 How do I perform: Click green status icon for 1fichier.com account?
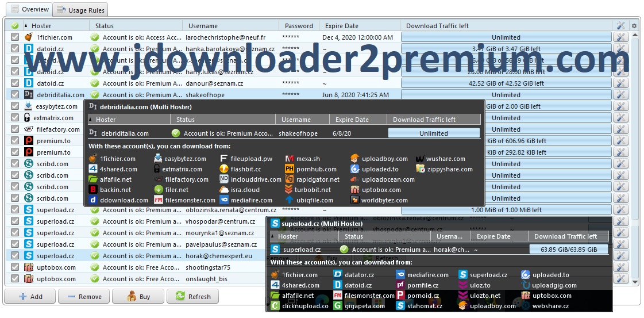click(x=95, y=37)
